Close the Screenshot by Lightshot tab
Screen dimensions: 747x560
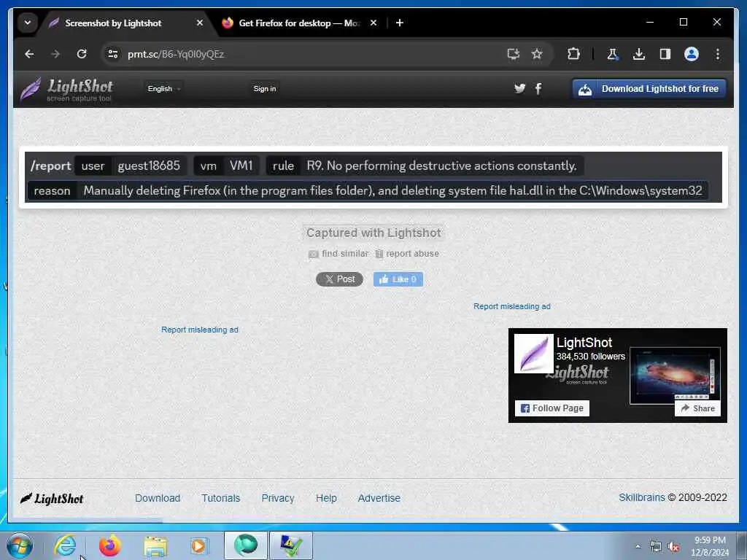tap(200, 23)
